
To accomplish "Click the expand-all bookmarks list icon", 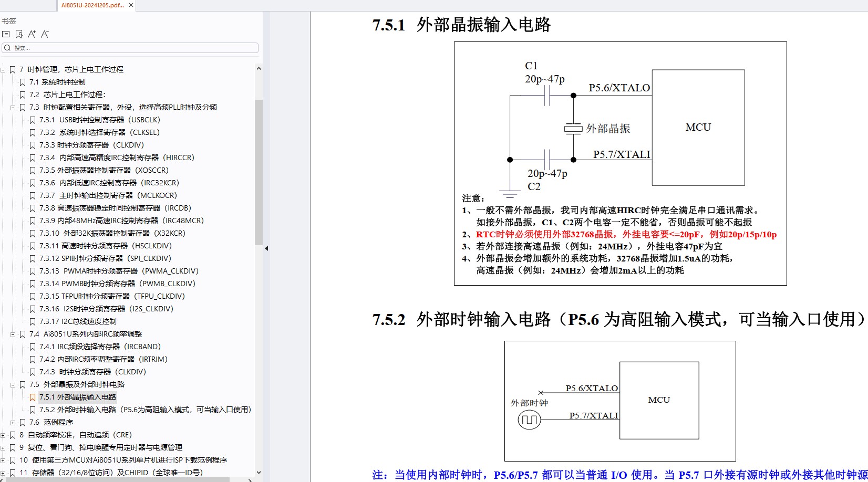I will pyautogui.click(x=6, y=34).
